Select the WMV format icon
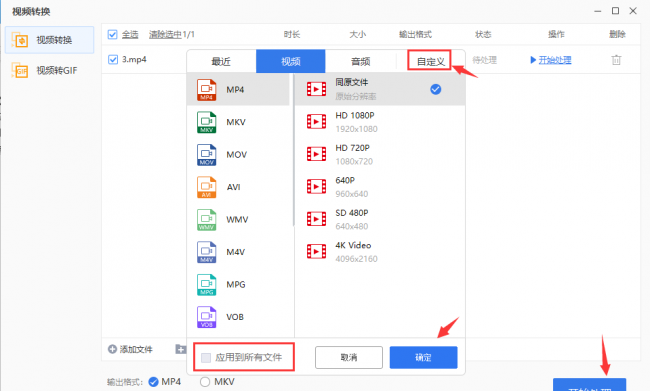This screenshot has height=391, width=650. (206, 219)
